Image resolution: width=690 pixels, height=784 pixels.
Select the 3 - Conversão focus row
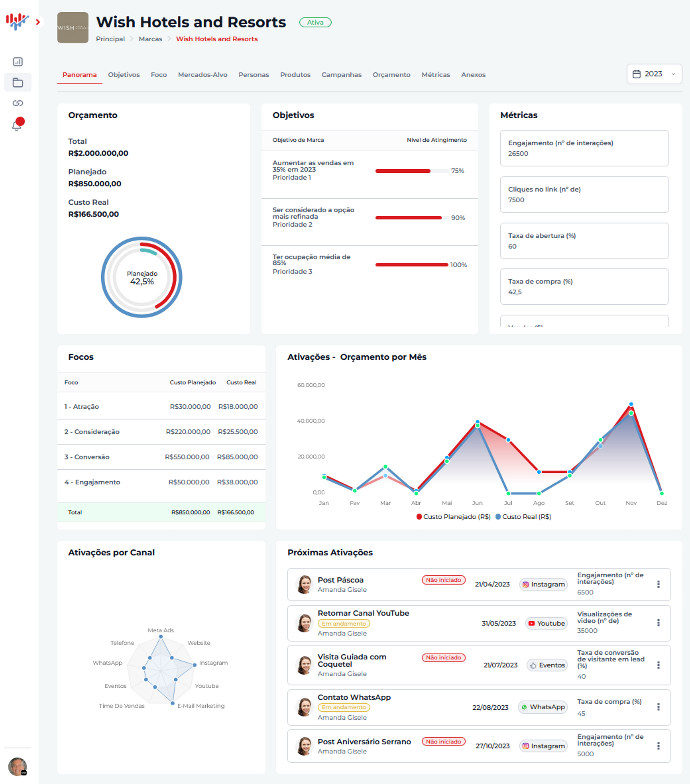(x=161, y=457)
